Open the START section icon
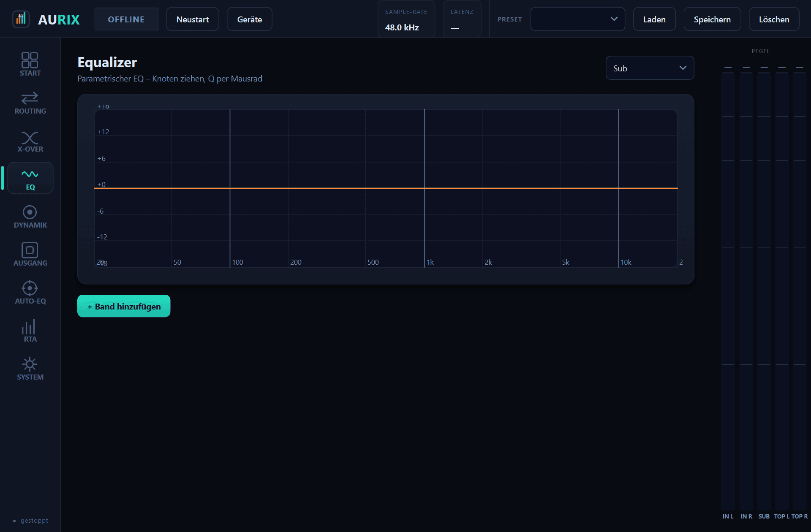Image resolution: width=811 pixels, height=532 pixels. click(x=30, y=60)
